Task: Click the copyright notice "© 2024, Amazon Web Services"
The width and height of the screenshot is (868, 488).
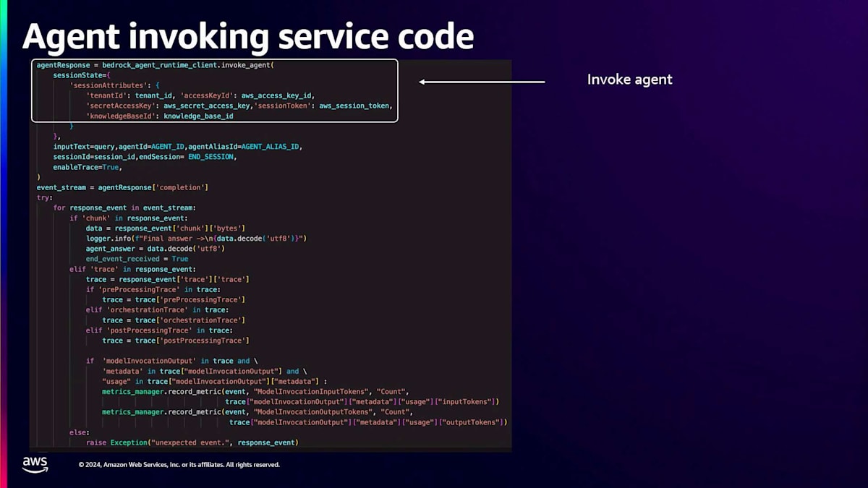Action: (179, 465)
